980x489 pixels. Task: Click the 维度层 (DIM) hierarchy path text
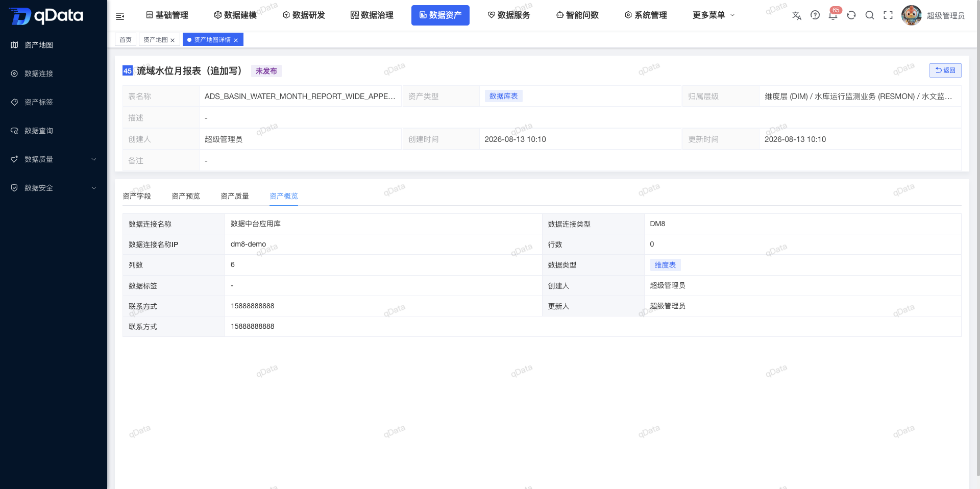(859, 96)
